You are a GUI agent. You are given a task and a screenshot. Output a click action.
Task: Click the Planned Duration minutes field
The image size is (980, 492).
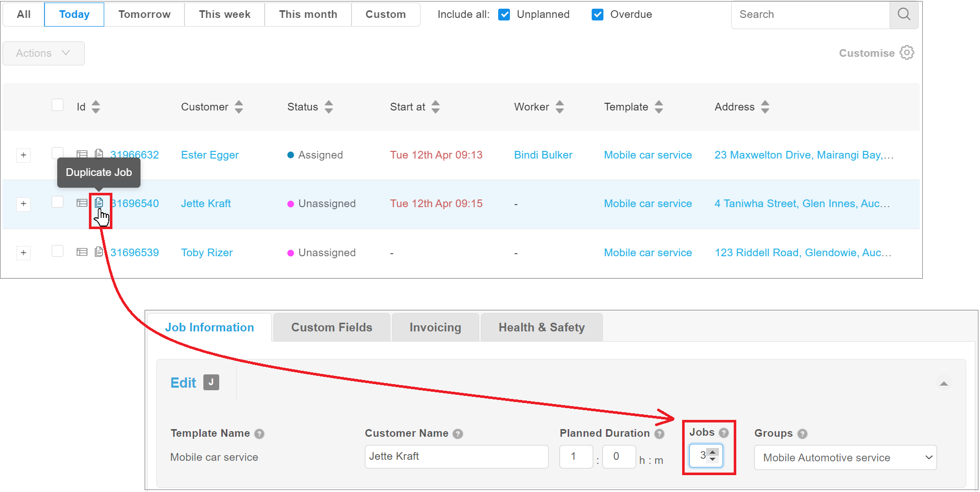[619, 456]
